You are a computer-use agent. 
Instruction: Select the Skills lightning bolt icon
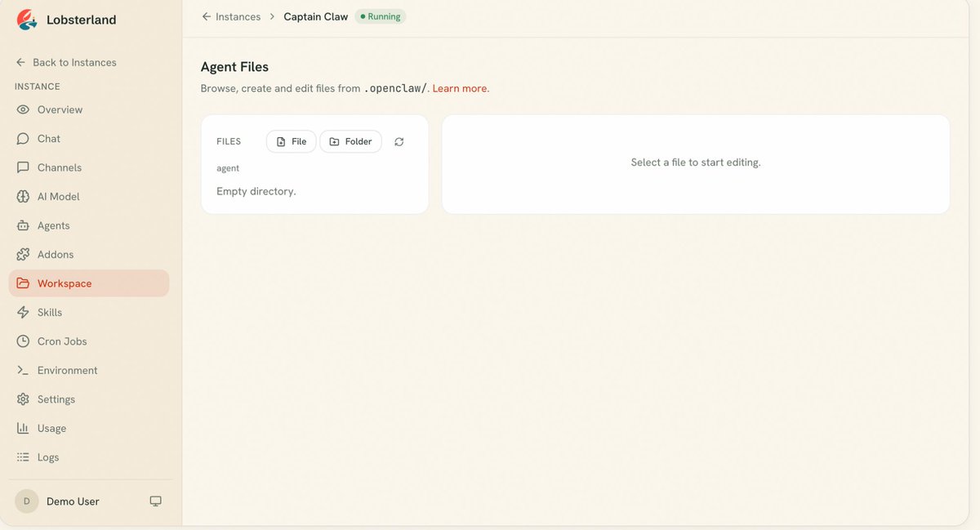[23, 313]
